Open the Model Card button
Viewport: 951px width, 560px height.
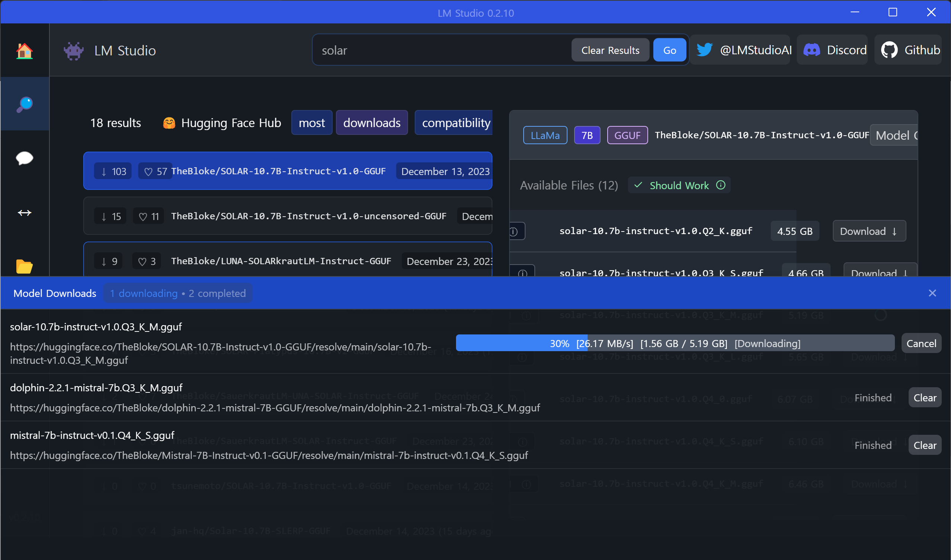tap(894, 135)
